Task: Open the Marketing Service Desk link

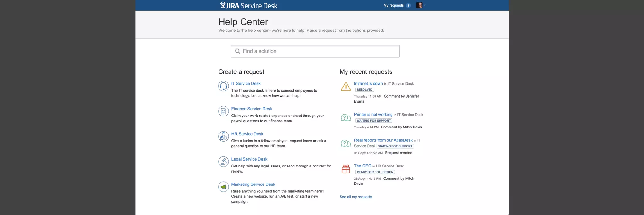Action: point(253,184)
